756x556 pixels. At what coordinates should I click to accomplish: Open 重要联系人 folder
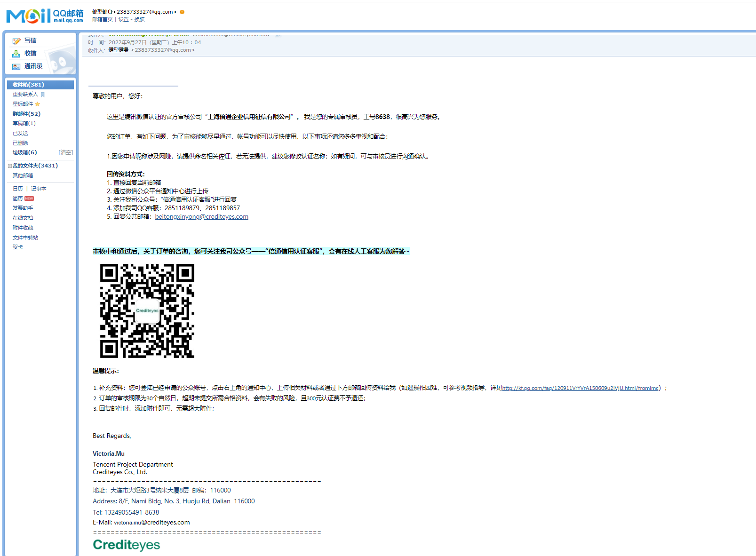25,95
